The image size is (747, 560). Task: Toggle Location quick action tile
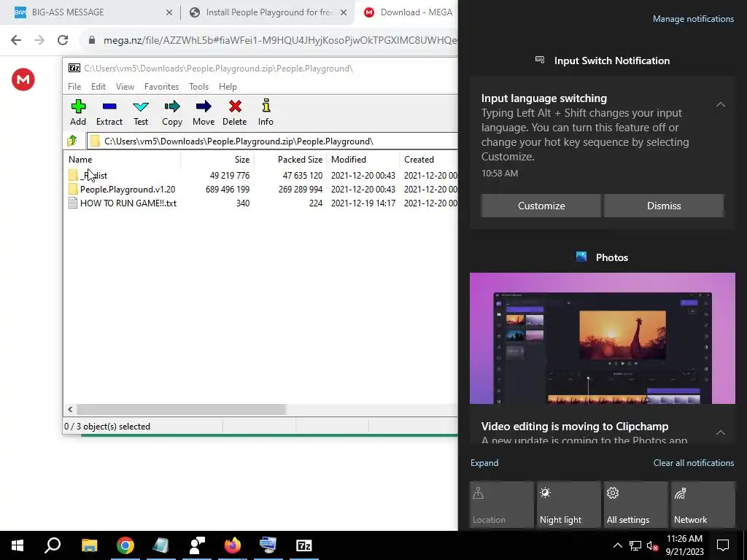click(501, 505)
